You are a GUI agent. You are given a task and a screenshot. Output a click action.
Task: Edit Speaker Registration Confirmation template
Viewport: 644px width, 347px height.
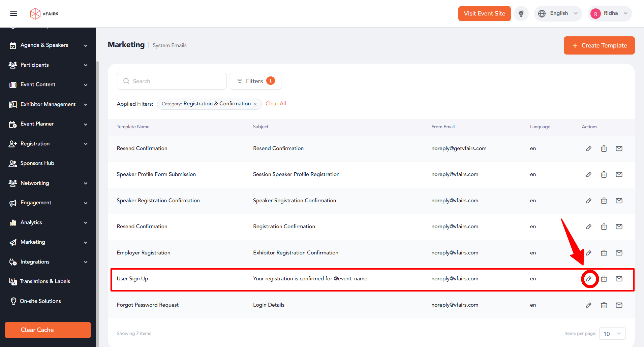[x=588, y=201]
